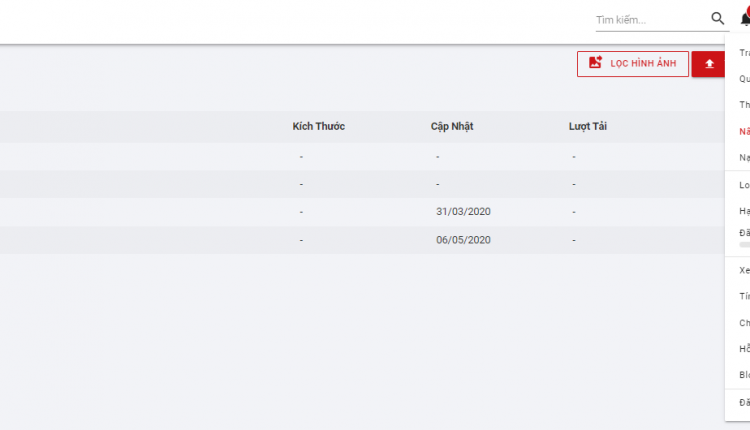Image resolution: width=750 pixels, height=430 pixels.
Task: Click the LỌC HÌNH ẢNH button
Action: tap(633, 64)
